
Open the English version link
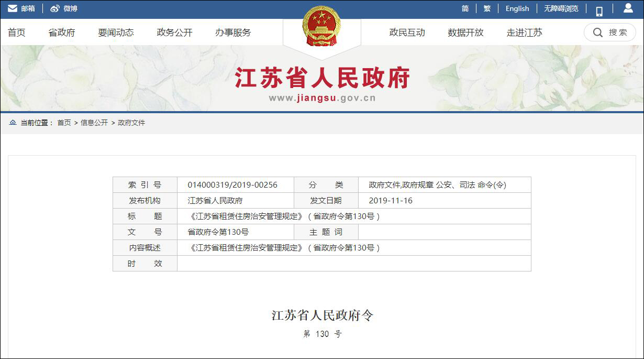pos(517,8)
